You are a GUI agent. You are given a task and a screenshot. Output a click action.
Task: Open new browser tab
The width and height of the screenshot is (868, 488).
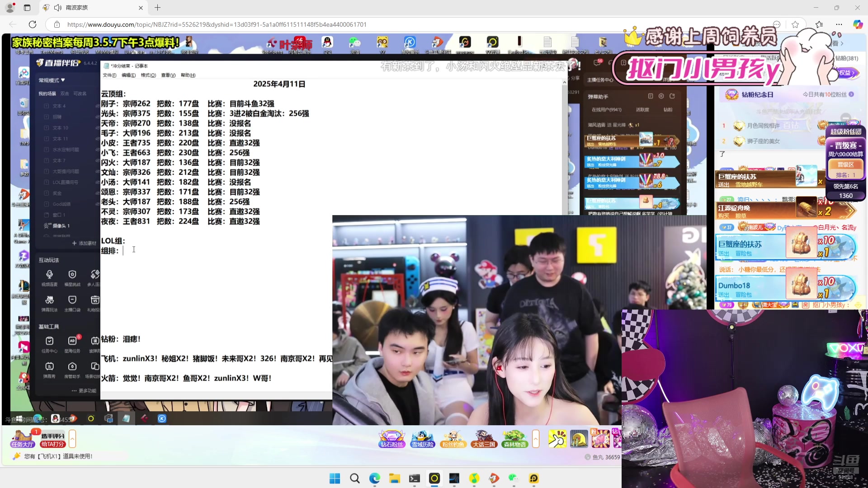157,8
